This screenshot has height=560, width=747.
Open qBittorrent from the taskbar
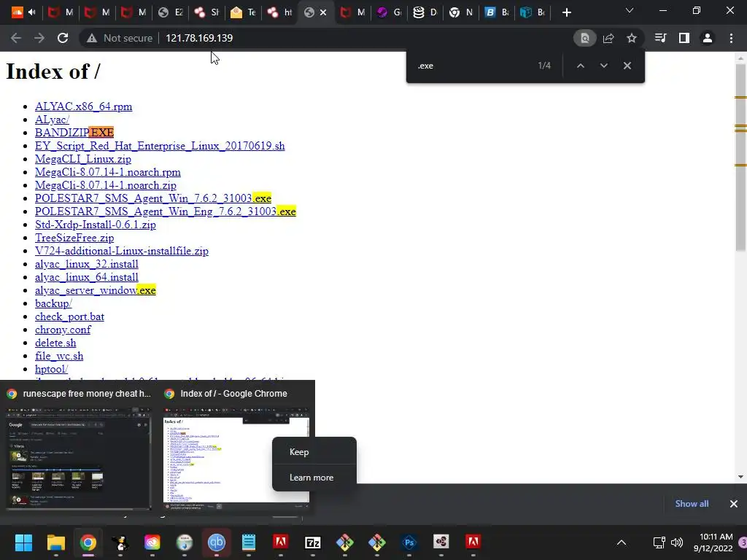tap(216, 542)
